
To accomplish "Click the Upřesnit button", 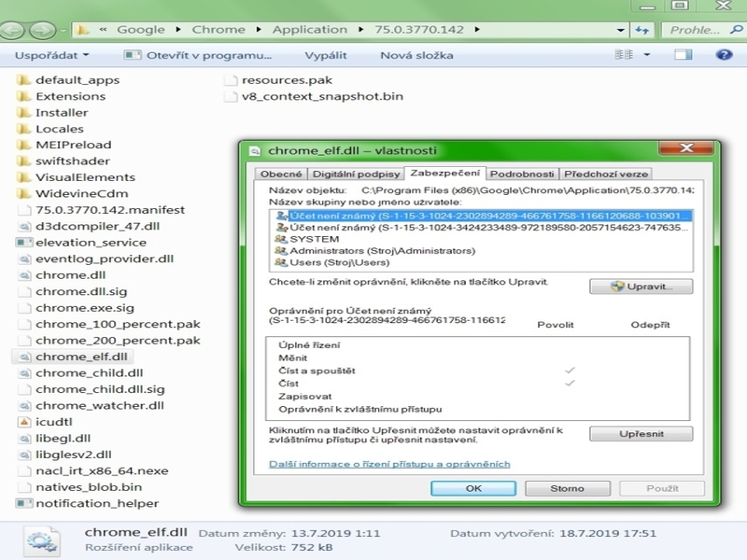I will tap(641, 434).
